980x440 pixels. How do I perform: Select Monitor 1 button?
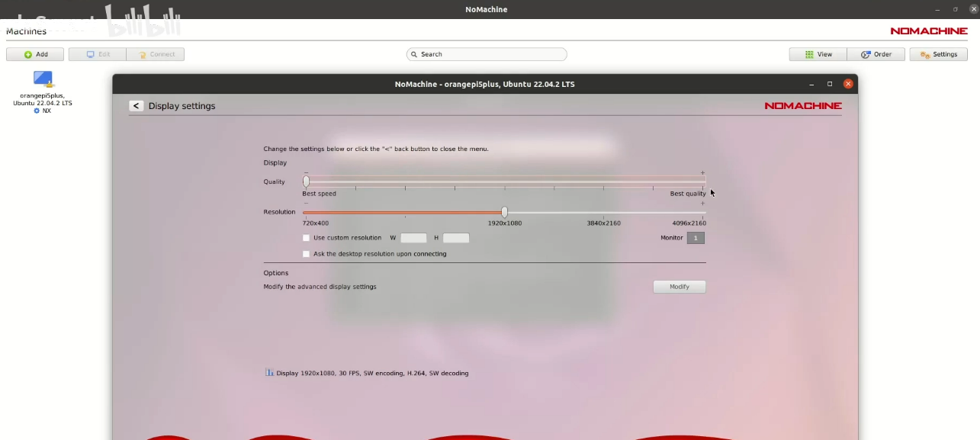(x=696, y=238)
